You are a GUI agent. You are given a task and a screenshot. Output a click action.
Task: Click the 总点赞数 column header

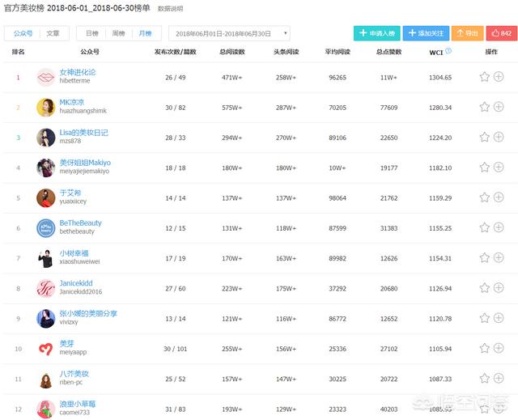tap(389, 52)
